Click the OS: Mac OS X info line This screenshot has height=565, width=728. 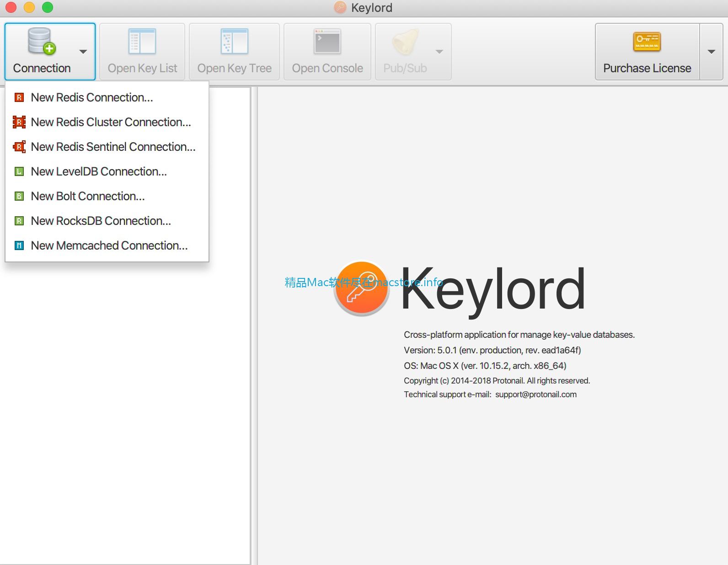pos(485,366)
